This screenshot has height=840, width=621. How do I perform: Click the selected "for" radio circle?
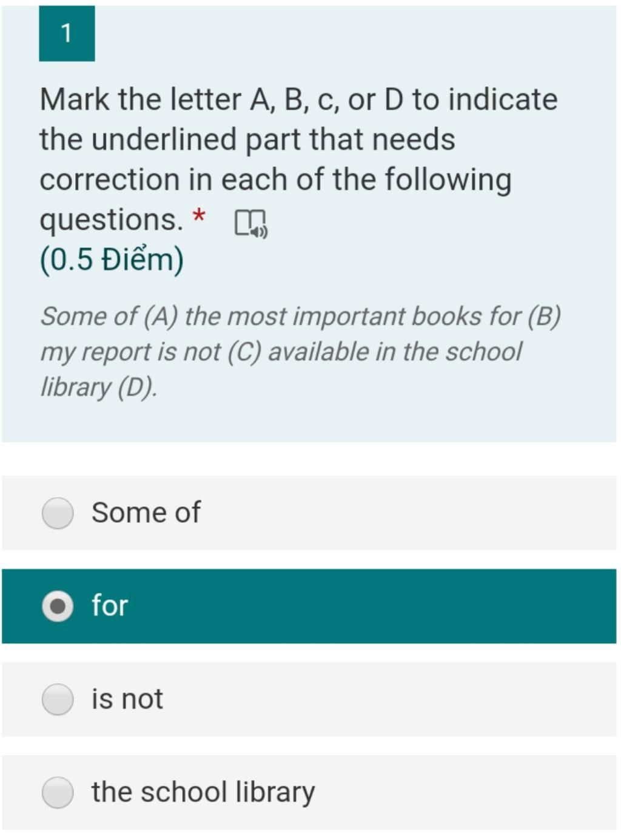click(58, 606)
